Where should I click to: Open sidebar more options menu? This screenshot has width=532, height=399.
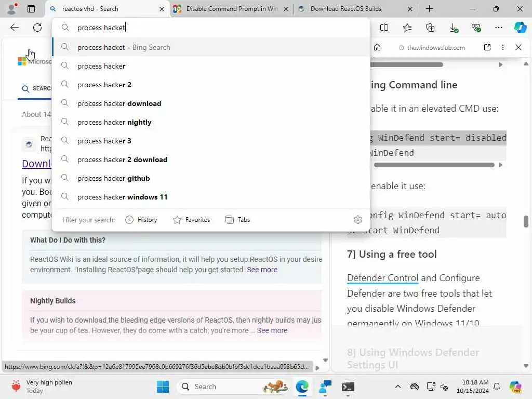(503, 47)
